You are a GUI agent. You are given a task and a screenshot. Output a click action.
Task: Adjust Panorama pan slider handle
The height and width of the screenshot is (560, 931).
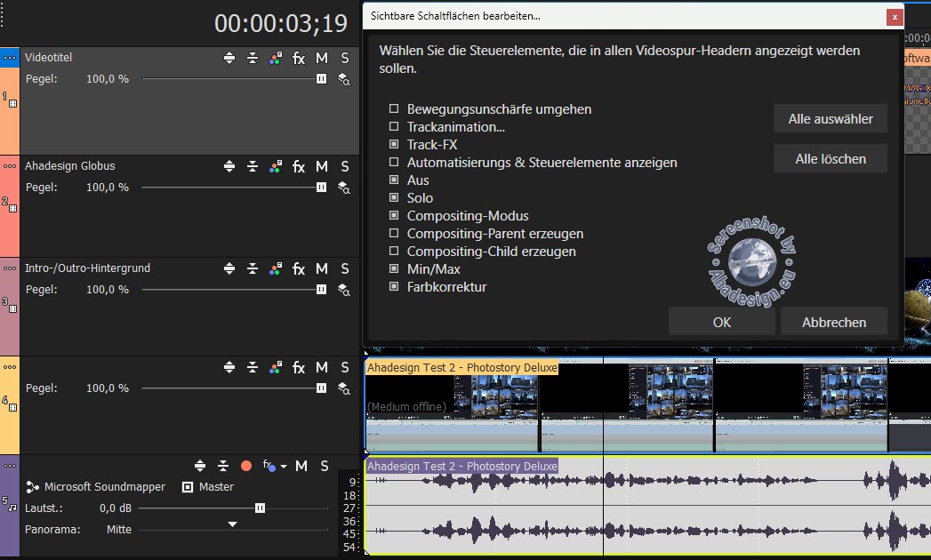tap(233, 524)
